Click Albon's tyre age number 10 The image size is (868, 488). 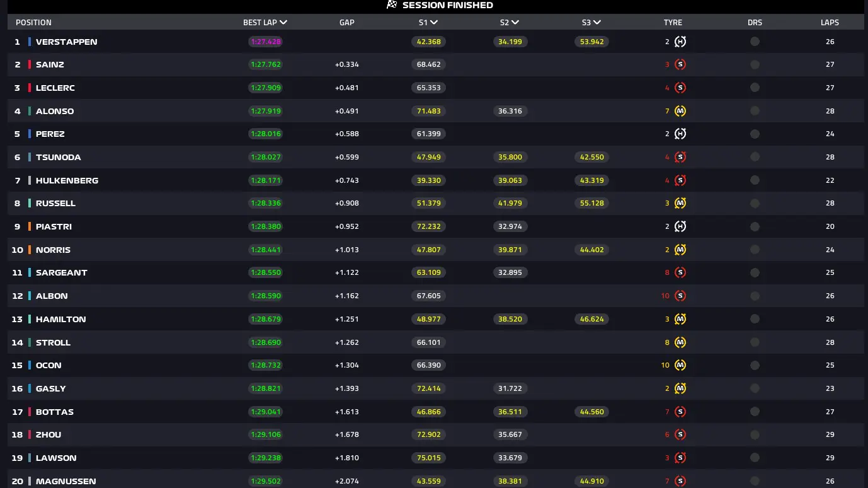[665, 296]
